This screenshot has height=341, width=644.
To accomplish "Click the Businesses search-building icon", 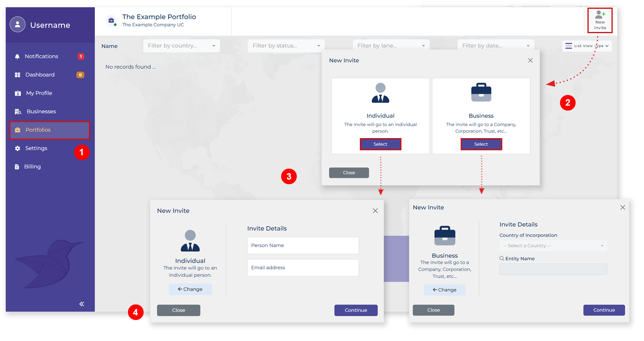I will pyautogui.click(x=18, y=111).
